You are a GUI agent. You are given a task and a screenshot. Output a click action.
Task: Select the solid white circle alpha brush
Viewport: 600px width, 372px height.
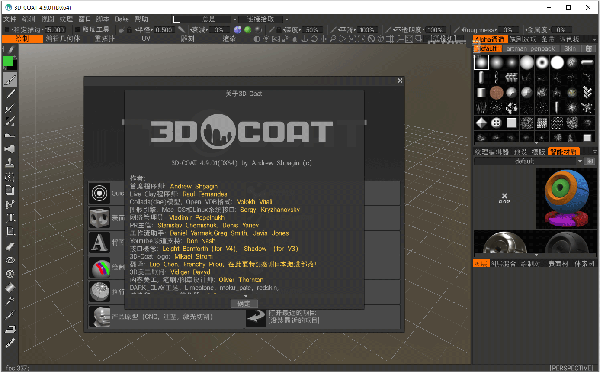tap(557, 62)
